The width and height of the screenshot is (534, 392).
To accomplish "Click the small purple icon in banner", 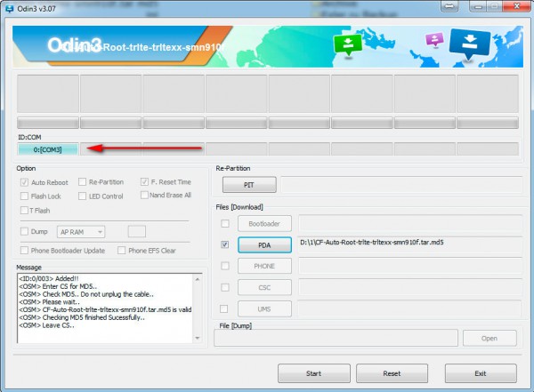I will tap(433, 40).
